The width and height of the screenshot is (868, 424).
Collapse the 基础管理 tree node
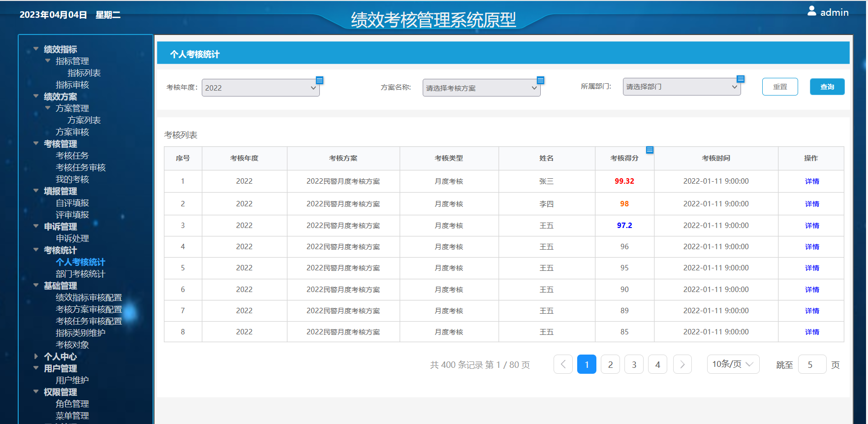(36, 285)
